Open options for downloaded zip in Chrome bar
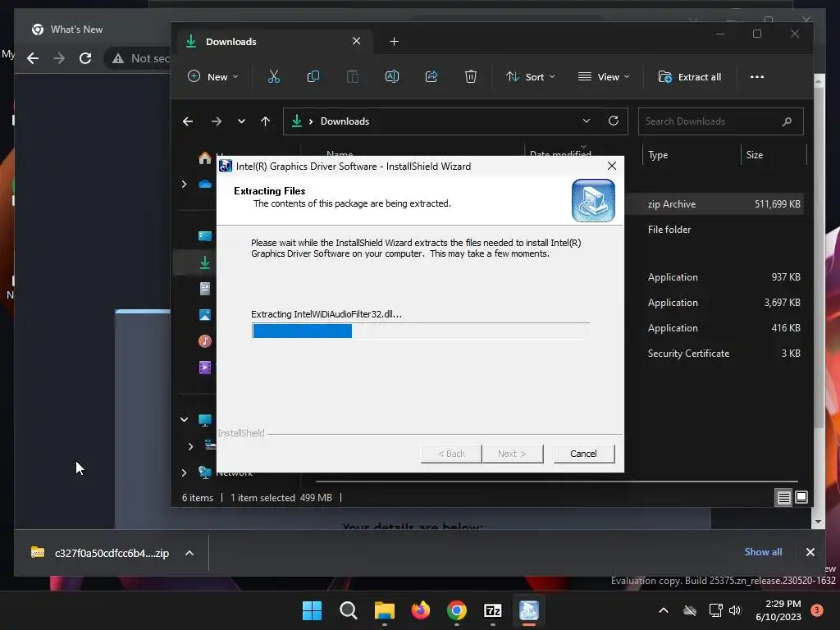 click(x=189, y=553)
